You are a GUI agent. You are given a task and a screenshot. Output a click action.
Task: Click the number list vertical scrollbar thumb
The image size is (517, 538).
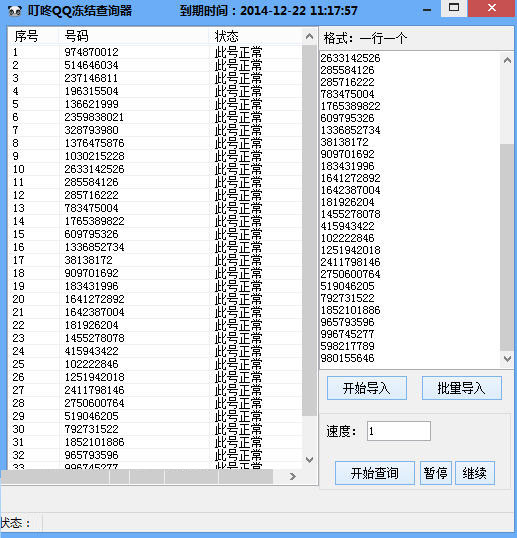point(507,247)
